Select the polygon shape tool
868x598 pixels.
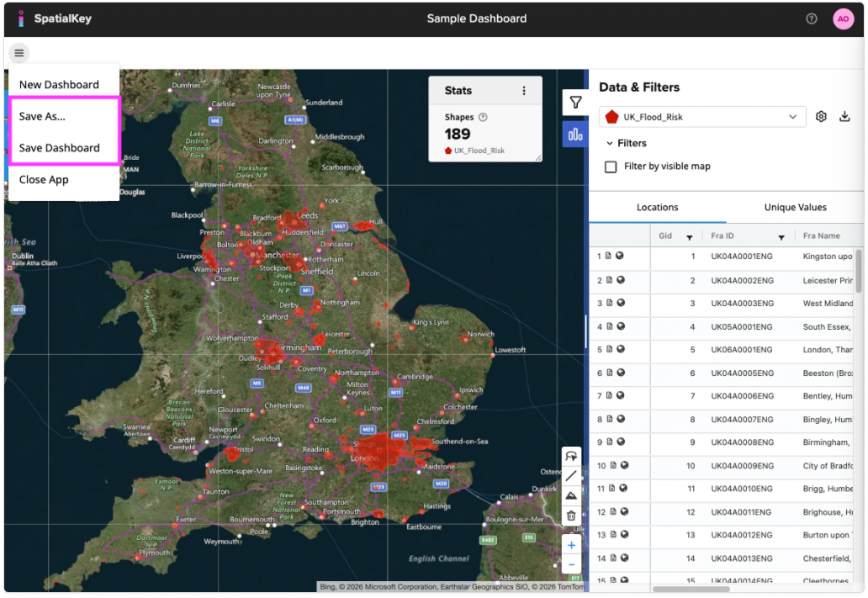click(x=571, y=495)
